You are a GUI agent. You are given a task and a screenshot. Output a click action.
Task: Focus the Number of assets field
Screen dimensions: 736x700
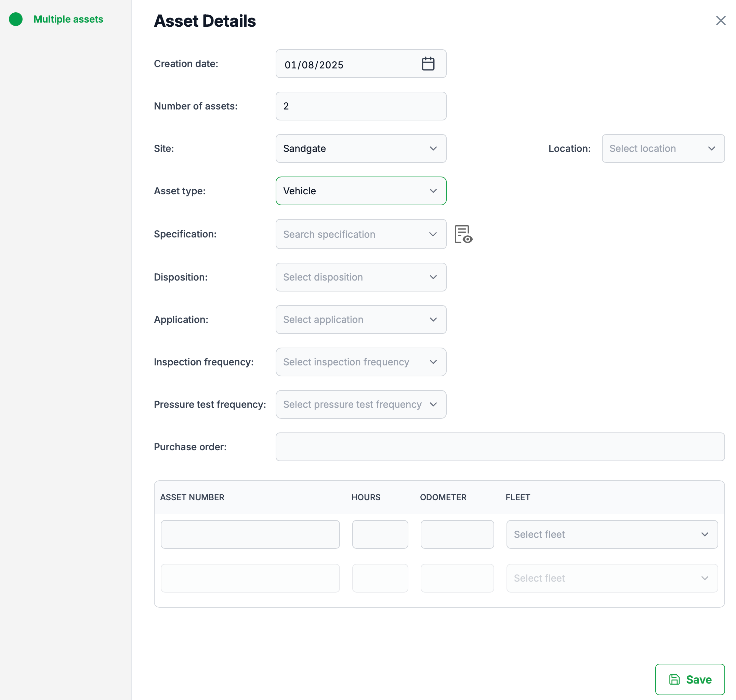pos(360,106)
